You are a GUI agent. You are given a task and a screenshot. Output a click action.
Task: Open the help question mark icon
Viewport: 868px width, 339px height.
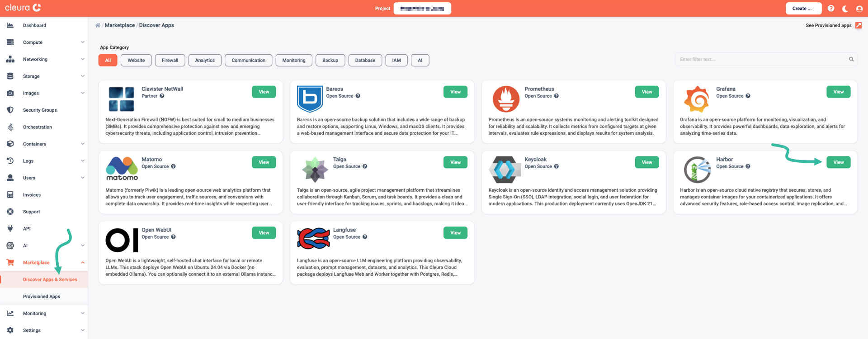(831, 9)
